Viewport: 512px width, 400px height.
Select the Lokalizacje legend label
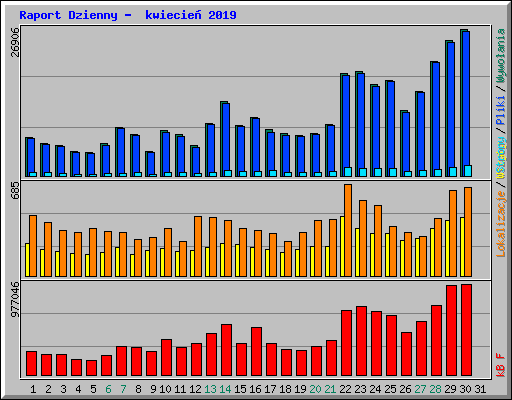501,224
